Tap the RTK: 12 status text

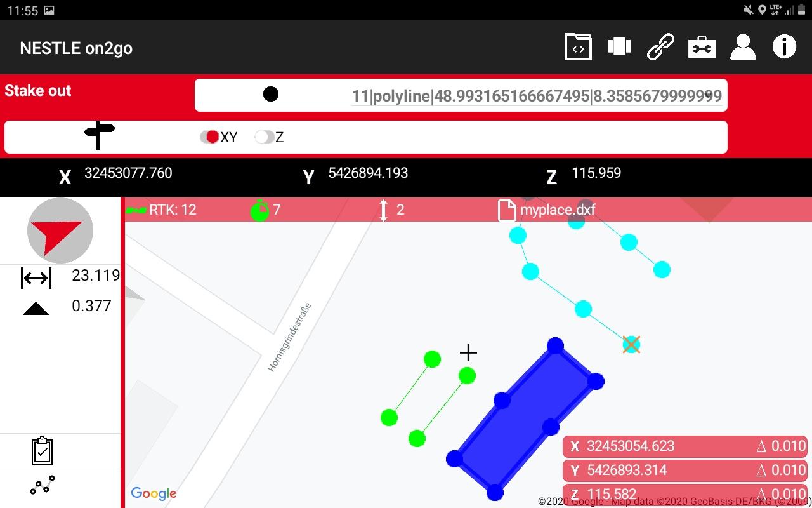[173, 210]
